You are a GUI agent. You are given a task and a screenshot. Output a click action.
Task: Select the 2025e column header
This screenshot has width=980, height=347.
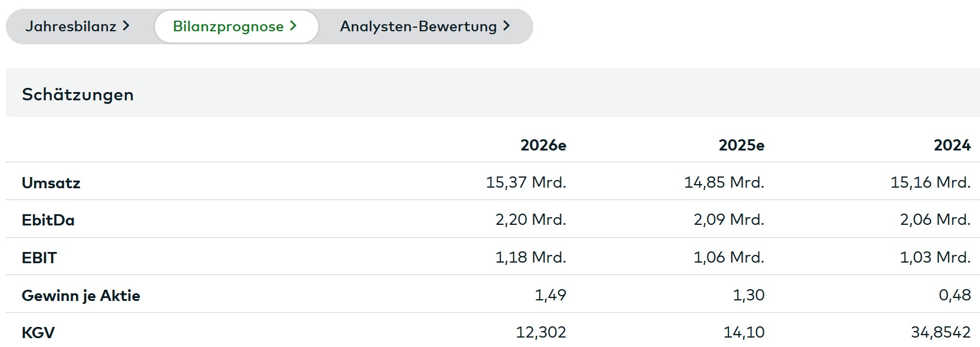pos(741,145)
